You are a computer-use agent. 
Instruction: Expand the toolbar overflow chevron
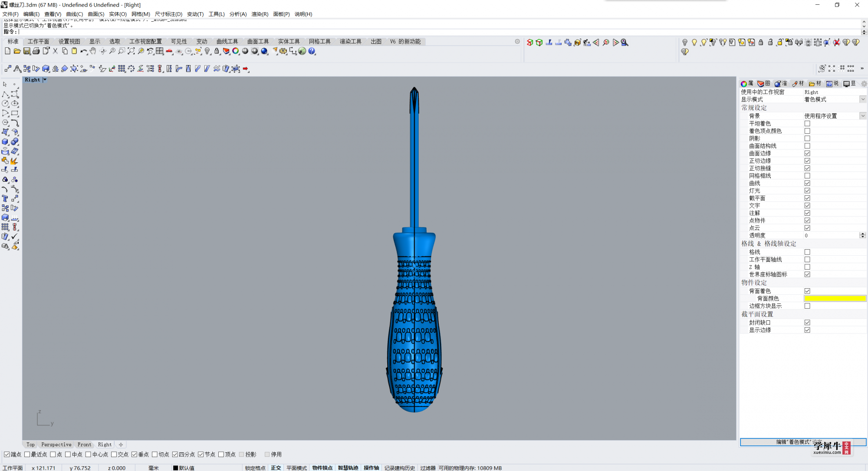click(x=862, y=68)
